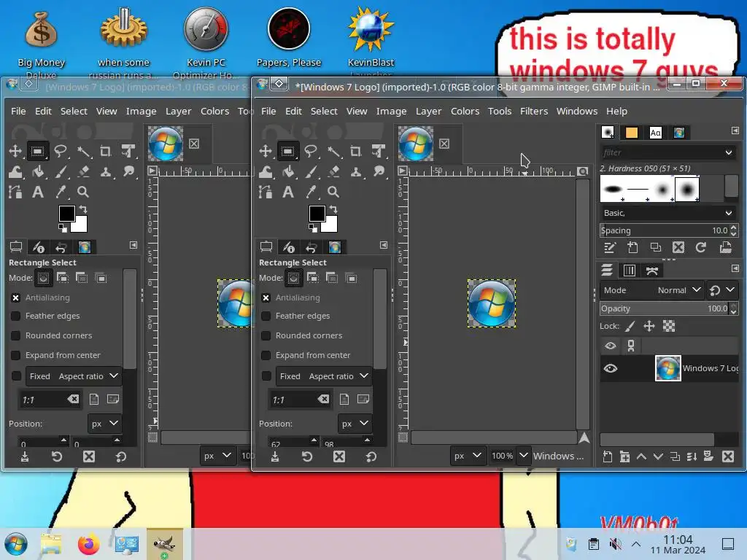
Task: Open status bar px unit dropdown in front window
Action: [468, 456]
